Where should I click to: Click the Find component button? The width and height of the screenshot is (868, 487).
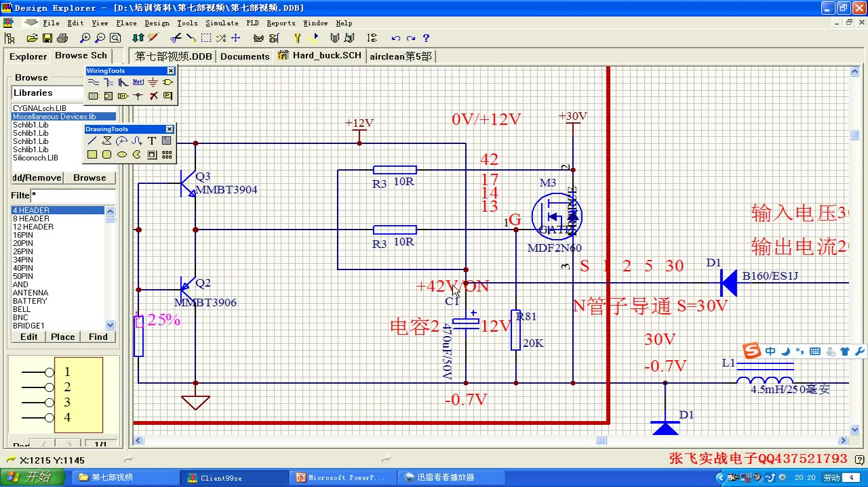[x=98, y=337]
